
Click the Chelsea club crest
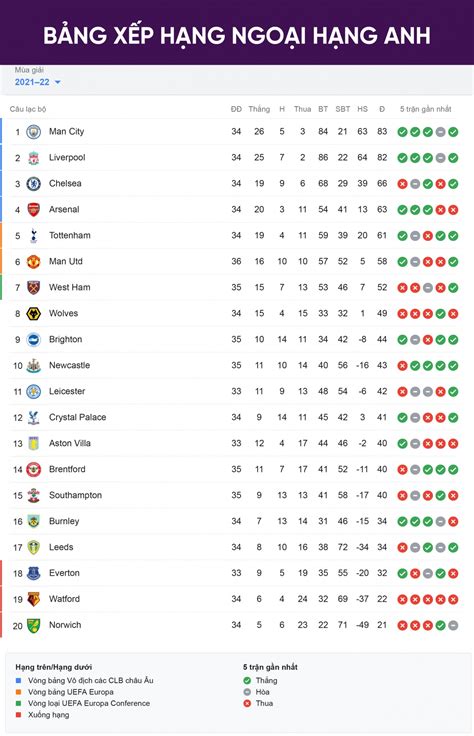(x=33, y=184)
